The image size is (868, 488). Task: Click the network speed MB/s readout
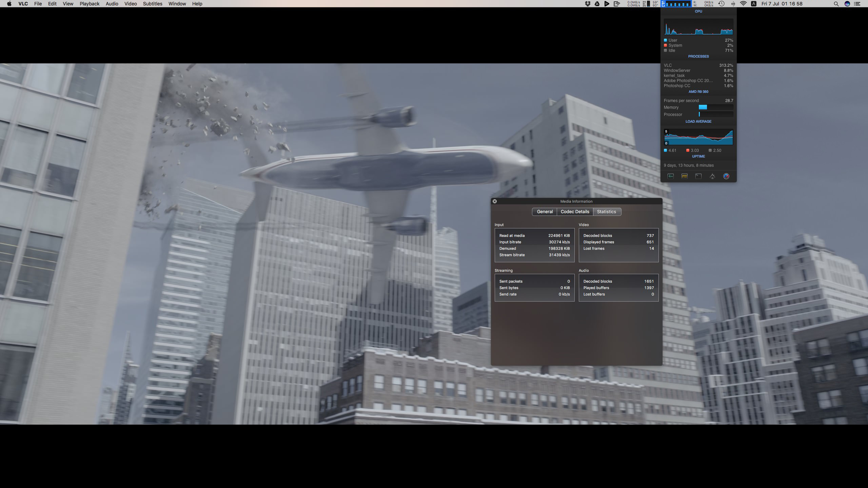(633, 4)
